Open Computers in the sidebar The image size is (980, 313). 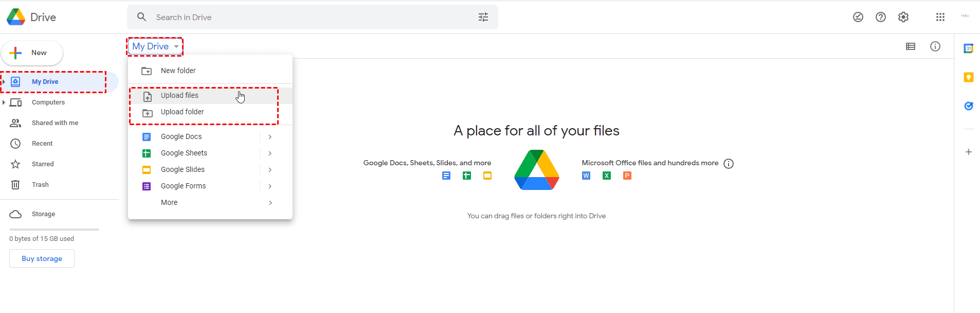tap(59, 102)
